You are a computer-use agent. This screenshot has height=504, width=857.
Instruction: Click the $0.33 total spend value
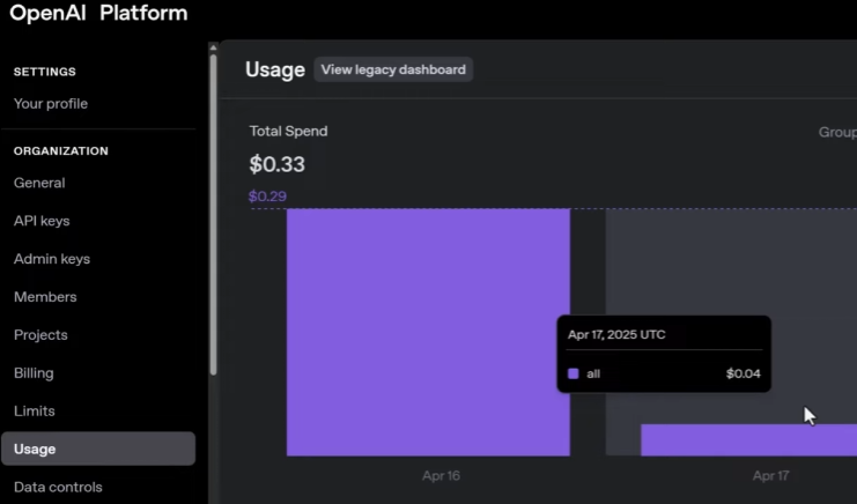277,164
